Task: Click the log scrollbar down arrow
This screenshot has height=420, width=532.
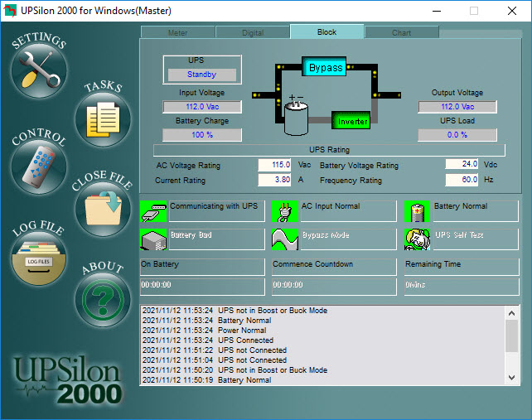Action: pos(511,377)
